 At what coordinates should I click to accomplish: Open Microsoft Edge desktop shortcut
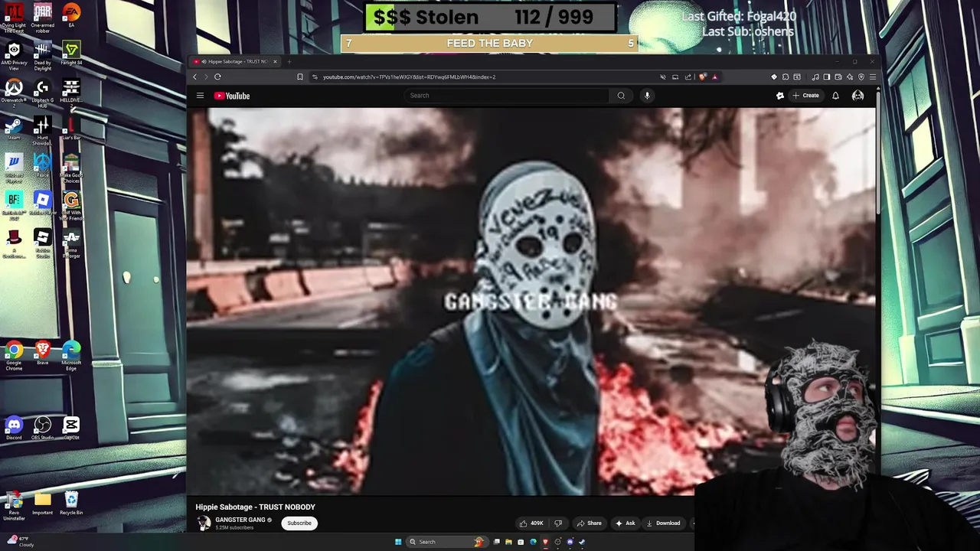point(71,355)
